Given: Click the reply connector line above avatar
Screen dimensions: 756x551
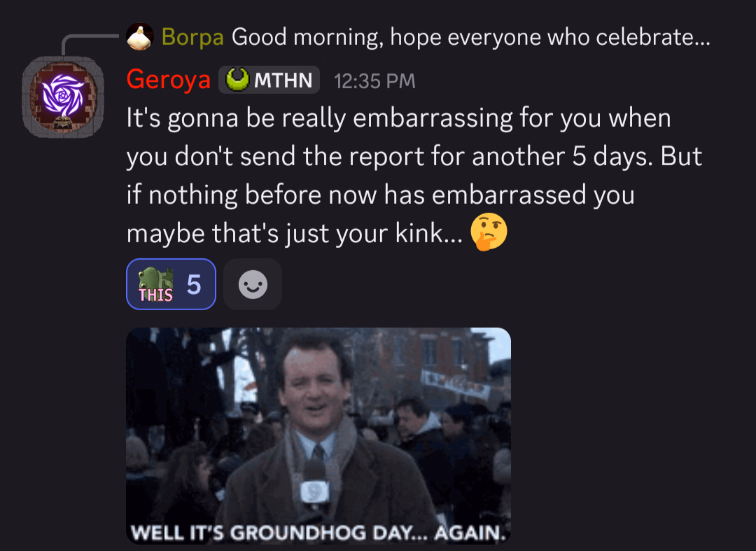Looking at the screenshot, I should (x=90, y=44).
